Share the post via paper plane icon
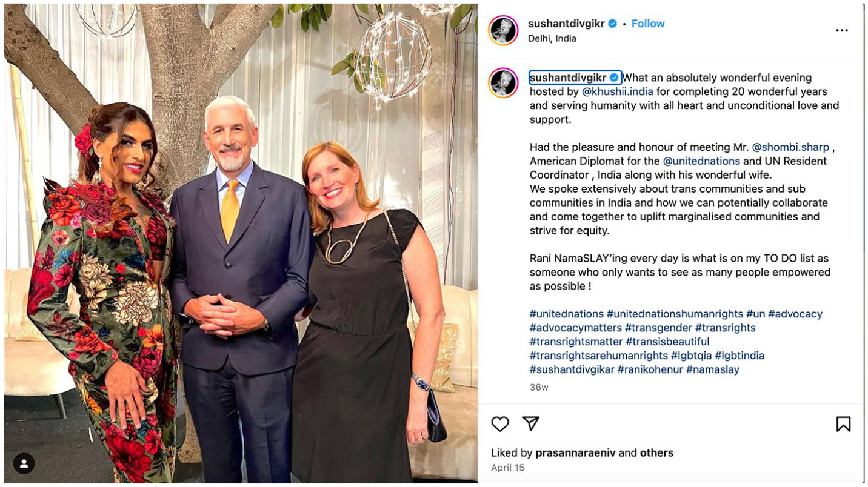 coord(531,424)
